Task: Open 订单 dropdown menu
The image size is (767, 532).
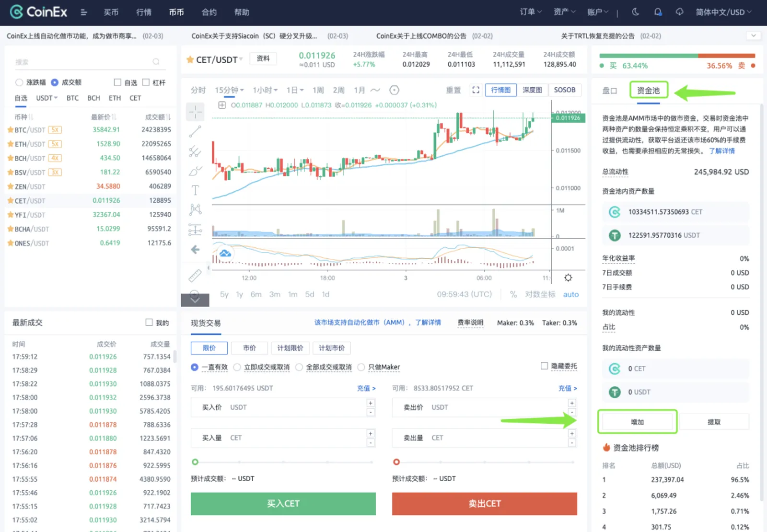Action: pyautogui.click(x=531, y=12)
